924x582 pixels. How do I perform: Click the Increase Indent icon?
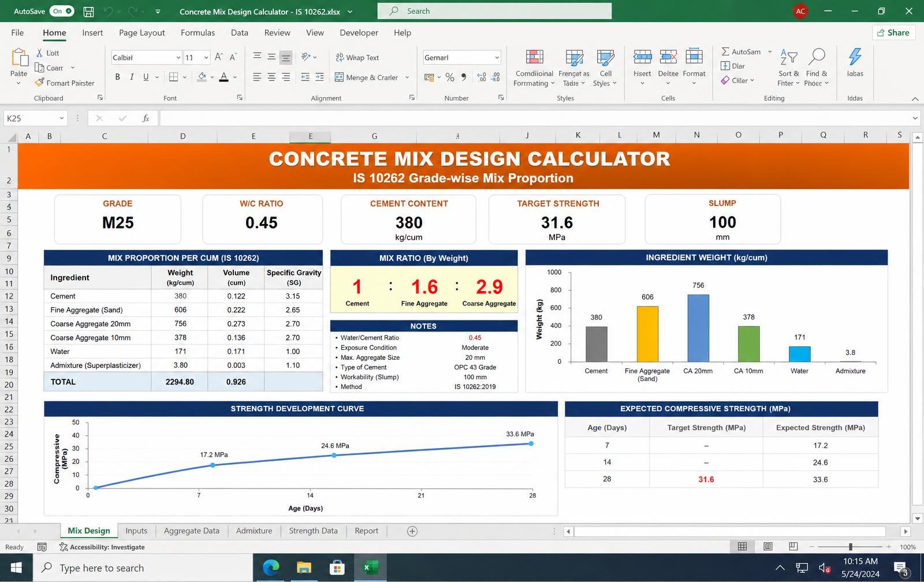coord(320,77)
